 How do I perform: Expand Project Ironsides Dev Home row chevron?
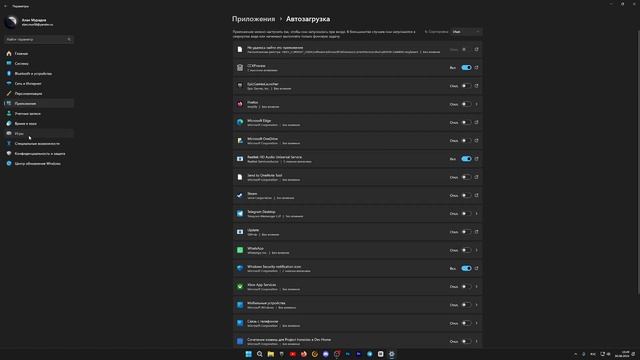(x=476, y=341)
